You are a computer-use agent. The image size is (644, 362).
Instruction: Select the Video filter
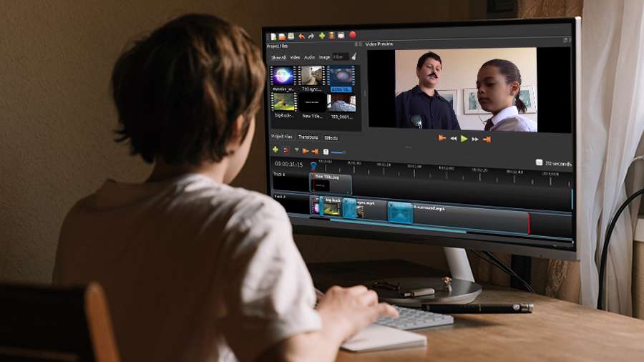(x=296, y=57)
